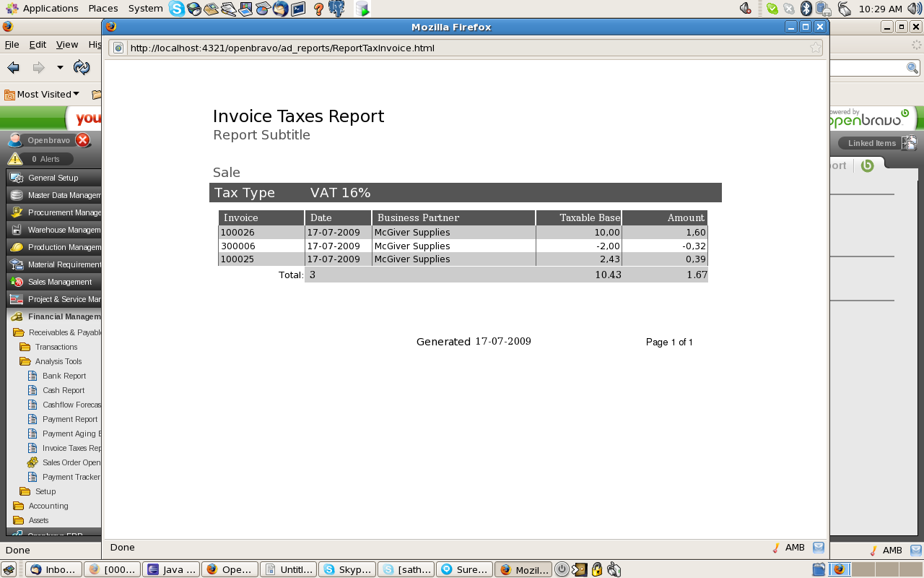Screen dimensions: 924x578
Task: Open the File menu in Firefox
Action: (12, 45)
